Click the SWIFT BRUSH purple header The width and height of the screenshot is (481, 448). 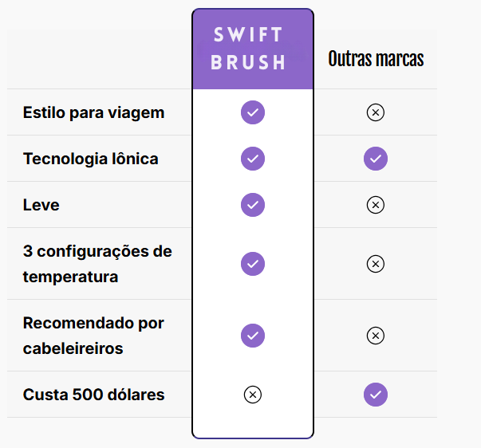pos(252,49)
